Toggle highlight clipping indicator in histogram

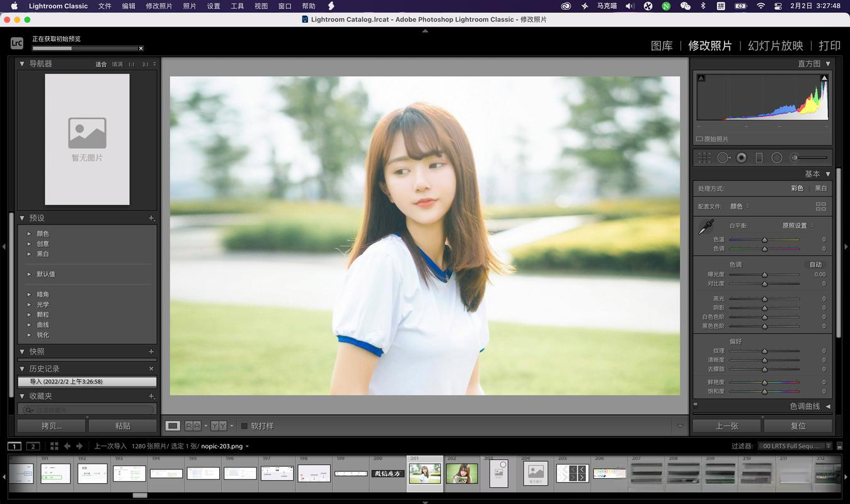point(824,78)
